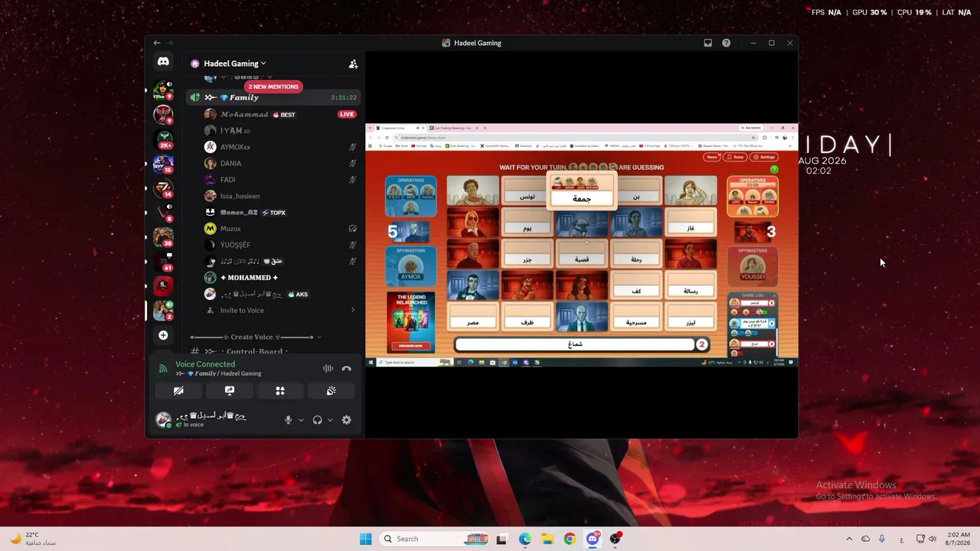Screen dimensions: 980x551
Task: Click the Discord taskbar icon
Action: pyautogui.click(x=593, y=539)
